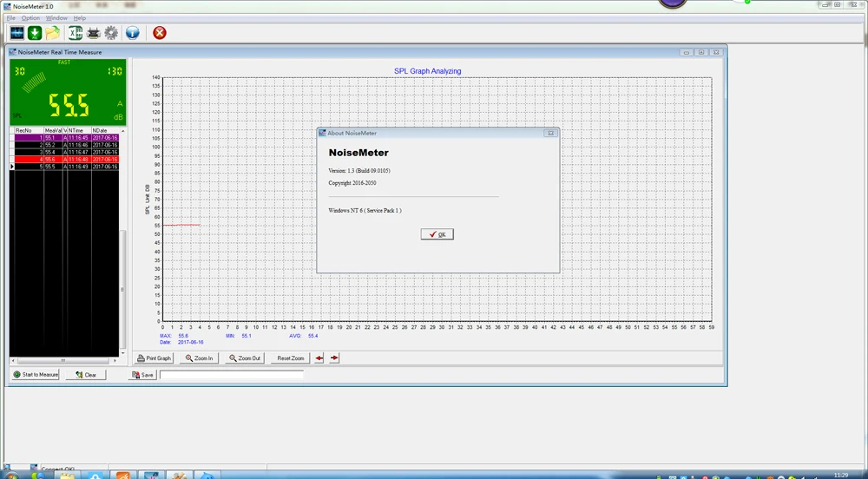This screenshot has width=868, height=479.
Task: Select record row 2 with value 55.2
Action: point(67,145)
